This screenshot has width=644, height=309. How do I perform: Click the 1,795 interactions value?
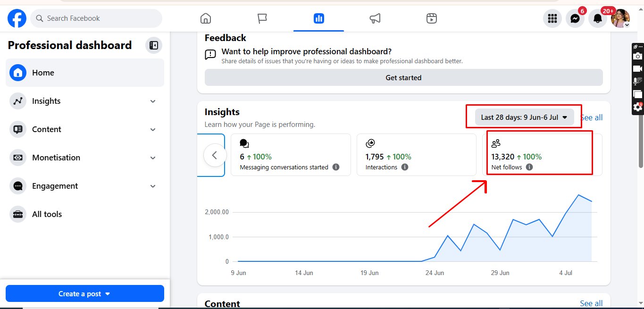pyautogui.click(x=375, y=157)
